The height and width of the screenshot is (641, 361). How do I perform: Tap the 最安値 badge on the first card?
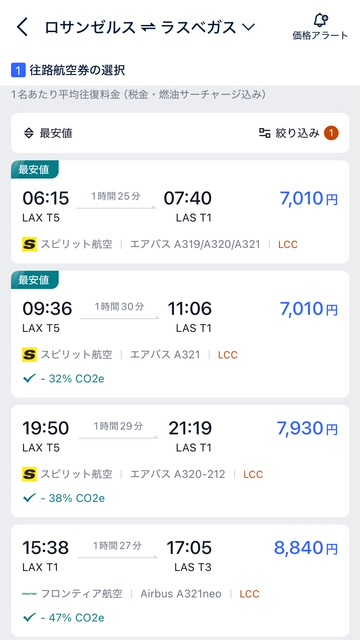click(x=34, y=170)
